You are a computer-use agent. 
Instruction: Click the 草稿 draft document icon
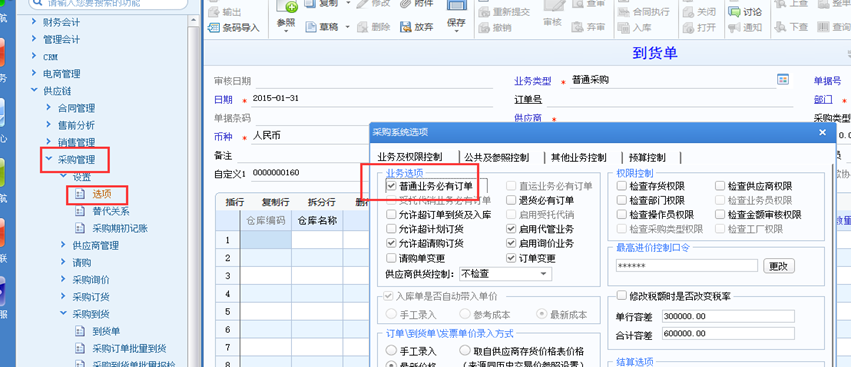(310, 27)
